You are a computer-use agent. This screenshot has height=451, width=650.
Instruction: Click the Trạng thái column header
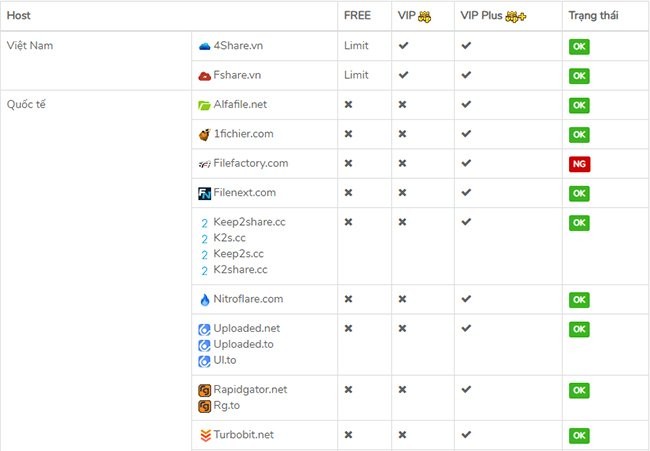pyautogui.click(x=593, y=16)
